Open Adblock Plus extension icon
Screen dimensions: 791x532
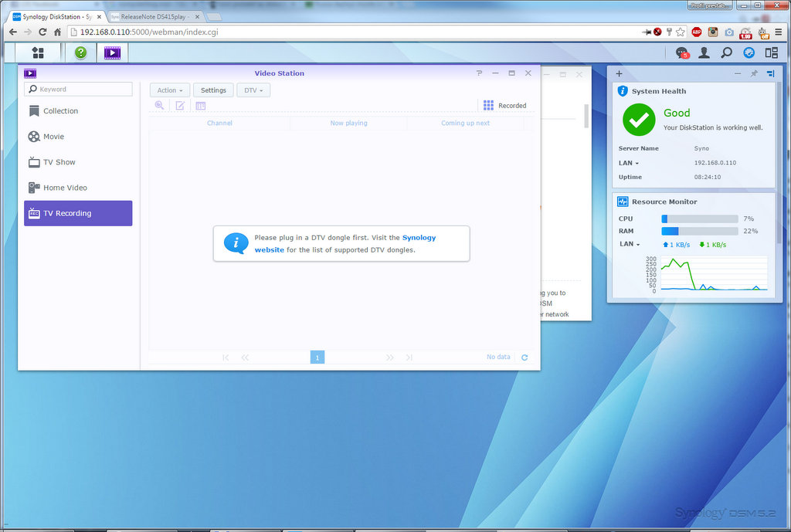click(x=697, y=32)
